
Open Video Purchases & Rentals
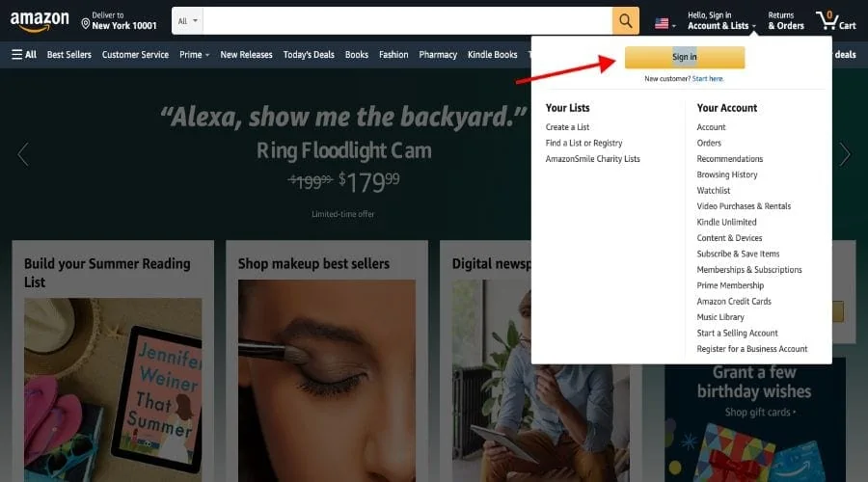click(744, 206)
